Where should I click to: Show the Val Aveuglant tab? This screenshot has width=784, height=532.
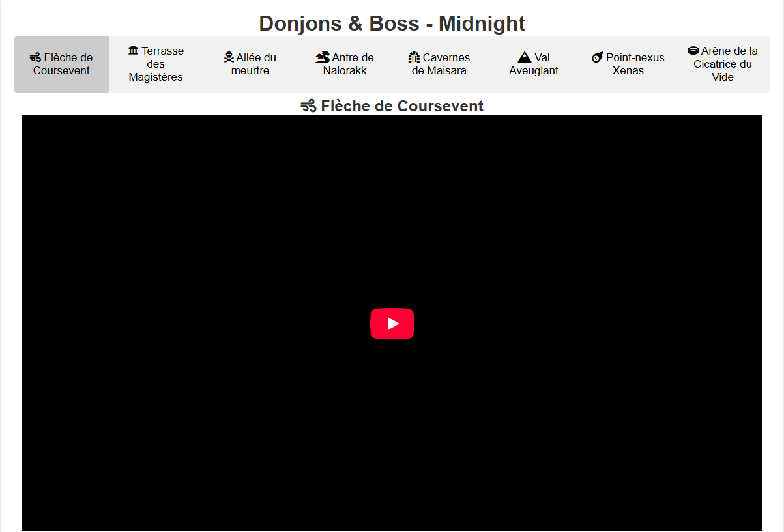pos(534,64)
